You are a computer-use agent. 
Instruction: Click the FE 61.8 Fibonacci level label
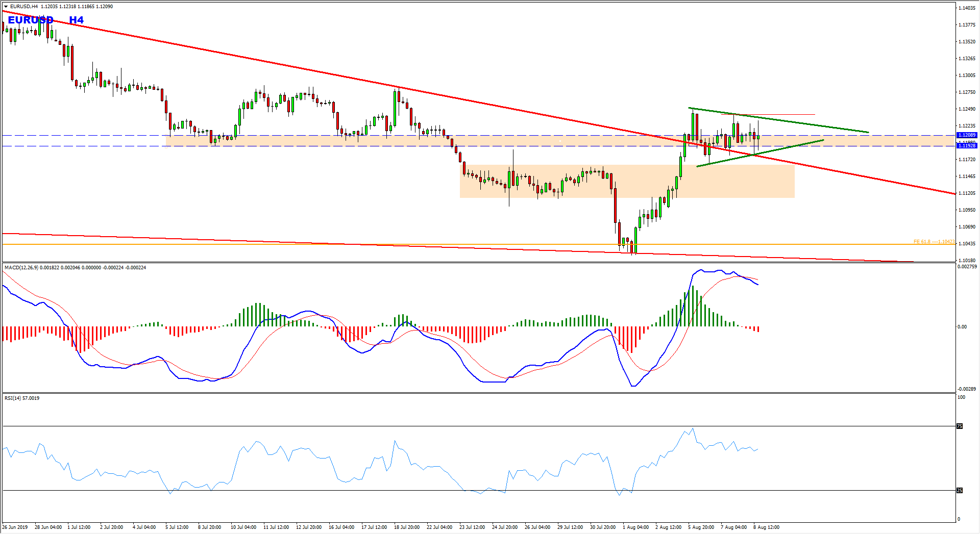934,242
